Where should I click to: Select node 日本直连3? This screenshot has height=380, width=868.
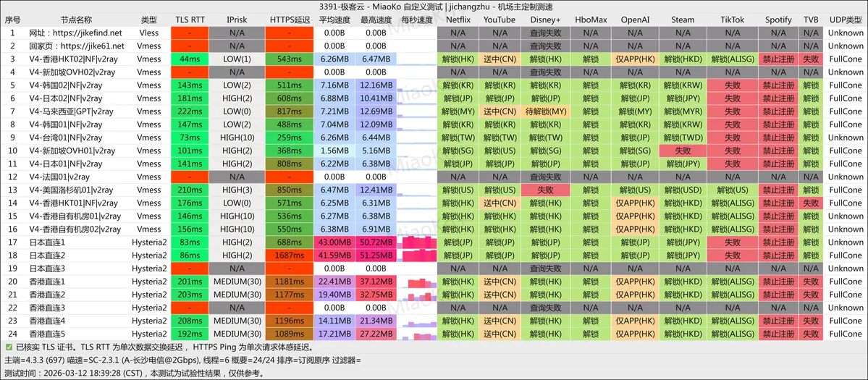(47, 269)
